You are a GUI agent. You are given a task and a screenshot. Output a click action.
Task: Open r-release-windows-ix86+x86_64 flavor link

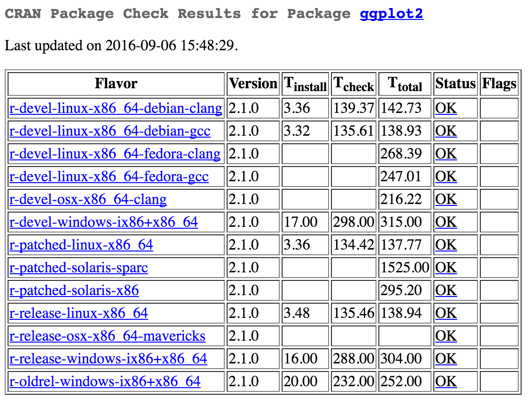(108, 358)
